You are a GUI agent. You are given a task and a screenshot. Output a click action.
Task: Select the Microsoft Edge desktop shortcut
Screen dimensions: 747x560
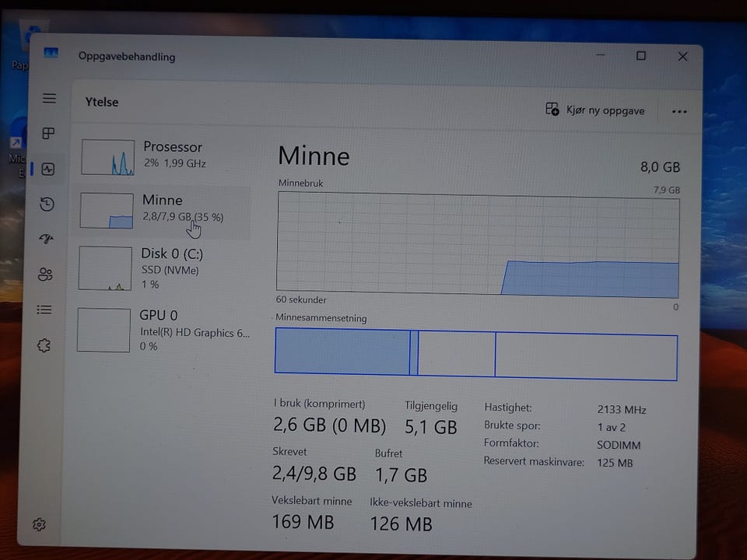16,152
